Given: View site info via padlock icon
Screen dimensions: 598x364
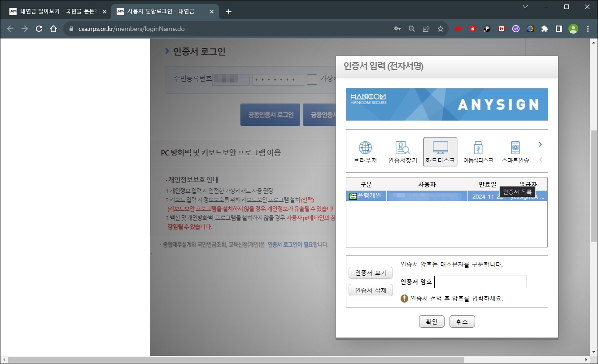Looking at the screenshot, I should 71,29.
